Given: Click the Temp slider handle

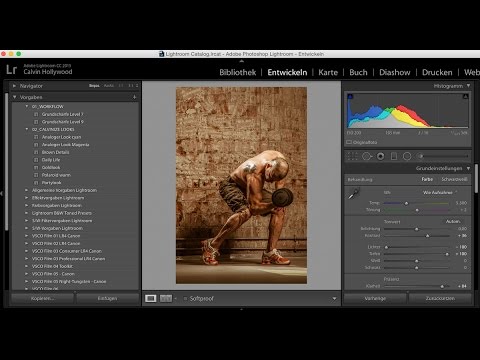Looking at the screenshot, I should point(406,203).
